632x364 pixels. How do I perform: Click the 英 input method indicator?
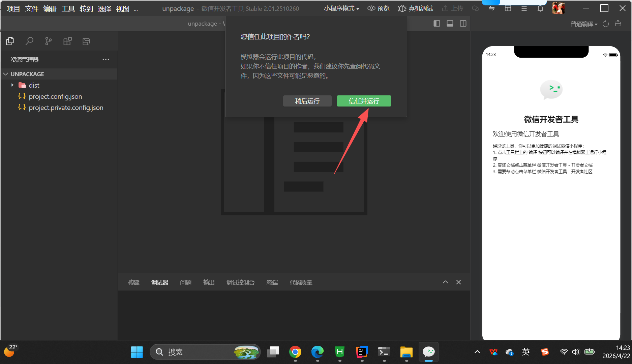click(526, 352)
